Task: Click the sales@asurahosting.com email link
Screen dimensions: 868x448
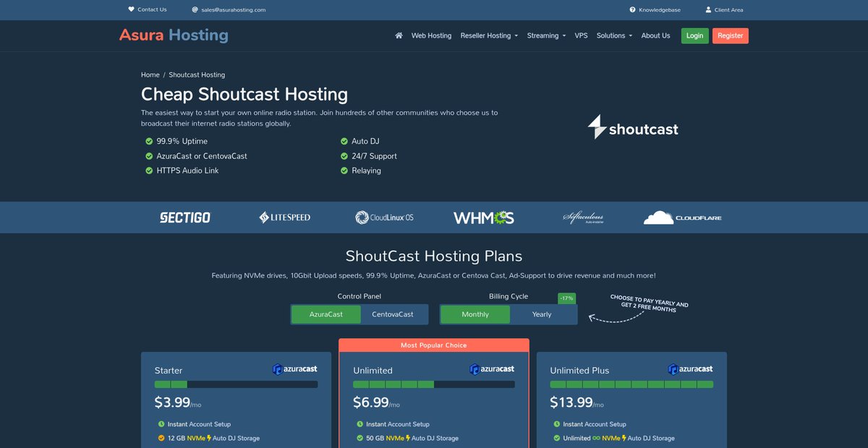Action: pyautogui.click(x=234, y=10)
